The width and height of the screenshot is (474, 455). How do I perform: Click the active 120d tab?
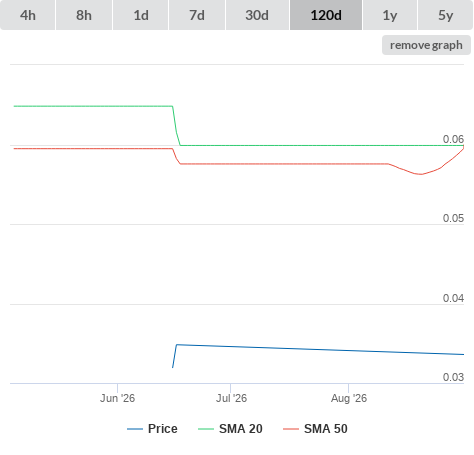click(326, 15)
